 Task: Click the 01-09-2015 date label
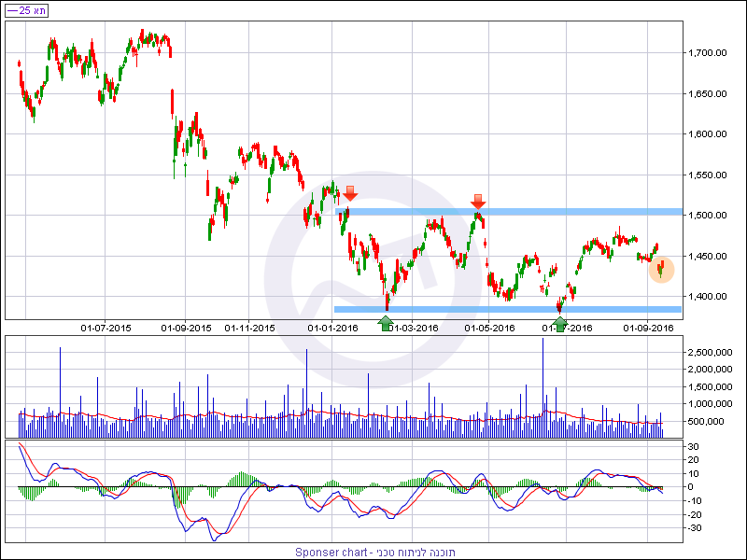[186, 329]
